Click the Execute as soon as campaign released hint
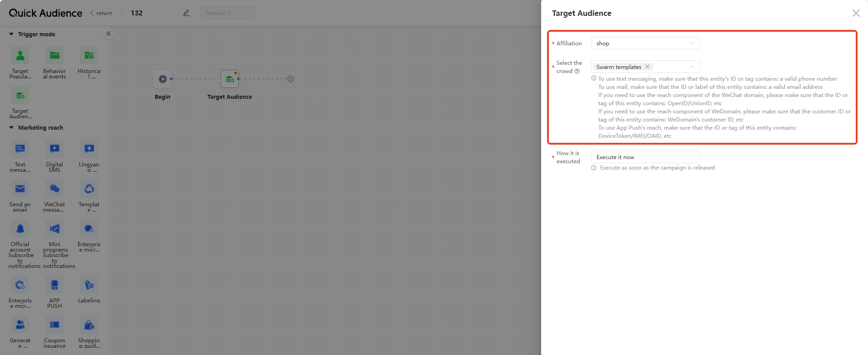 point(657,168)
